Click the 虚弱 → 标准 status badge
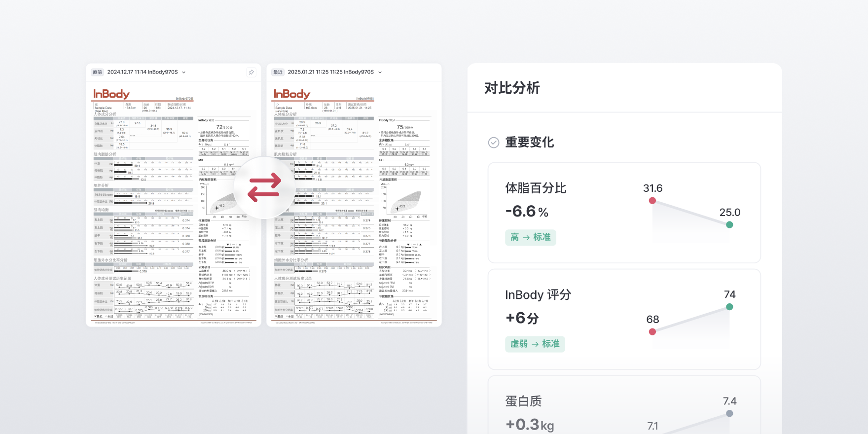The height and width of the screenshot is (434, 868). pos(535,344)
